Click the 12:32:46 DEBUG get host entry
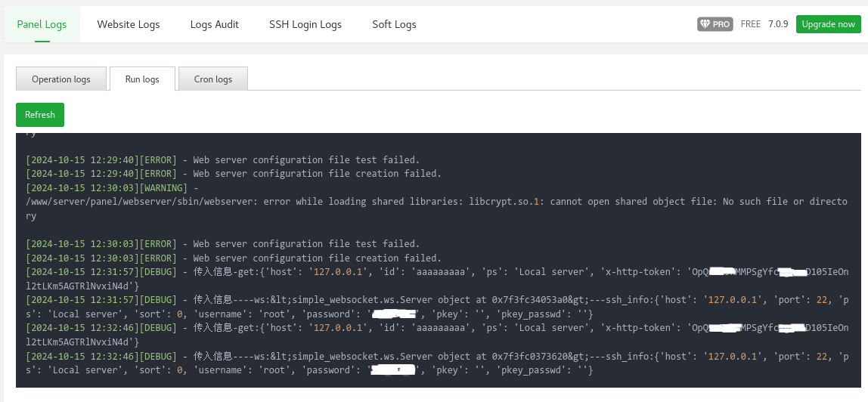Viewport: 868px width, 402px height. pyautogui.click(x=437, y=335)
